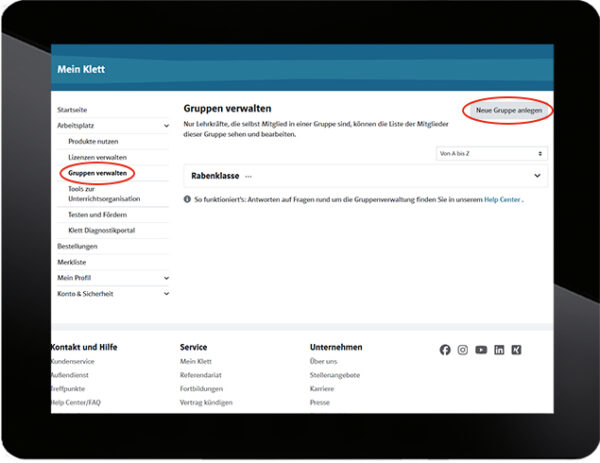The image size is (600, 463).
Task: Open the Von A bis Z sort dropdown
Action: coord(492,153)
